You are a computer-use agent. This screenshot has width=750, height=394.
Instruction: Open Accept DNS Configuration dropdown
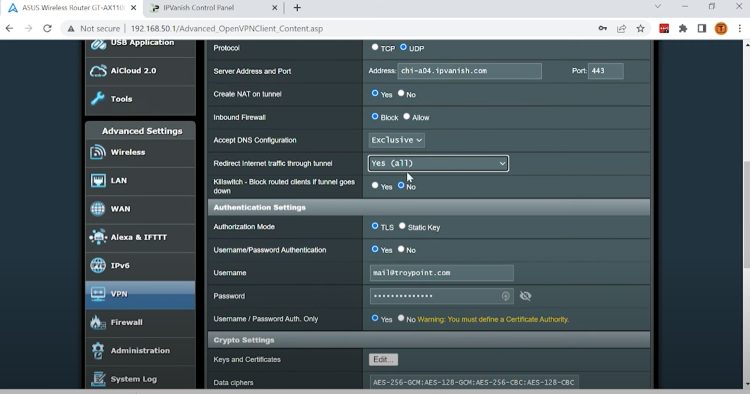[x=397, y=140]
